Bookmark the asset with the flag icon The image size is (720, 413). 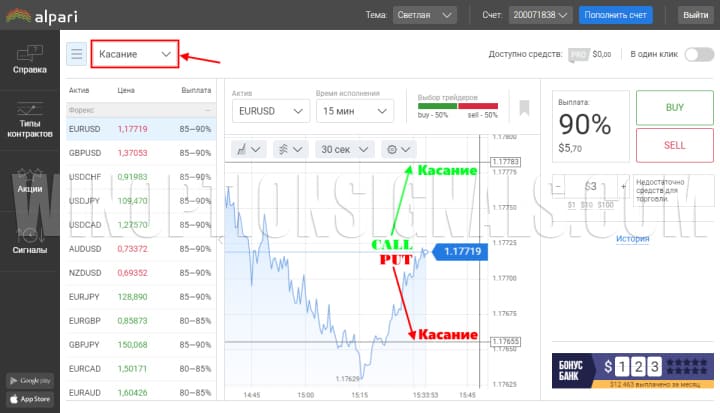click(x=524, y=108)
